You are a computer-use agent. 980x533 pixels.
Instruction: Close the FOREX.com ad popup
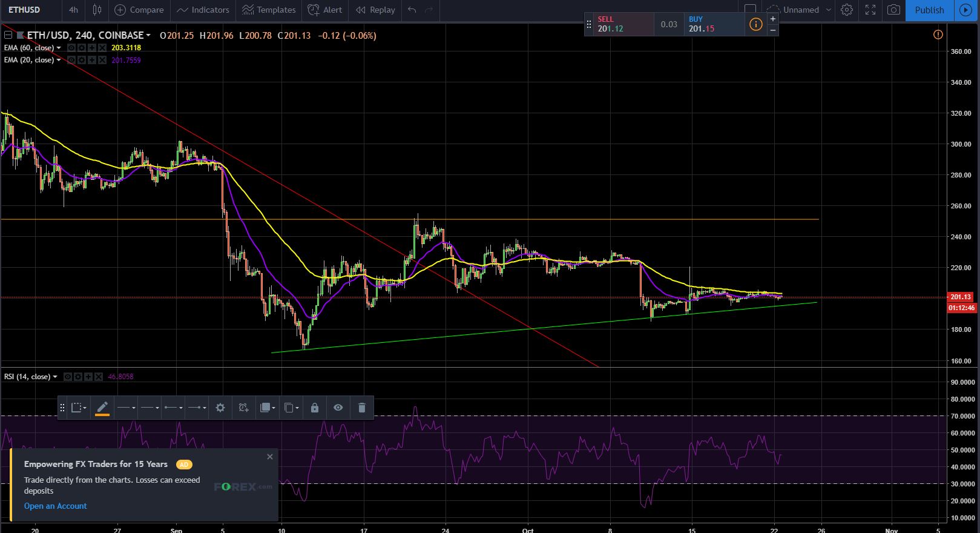click(270, 457)
